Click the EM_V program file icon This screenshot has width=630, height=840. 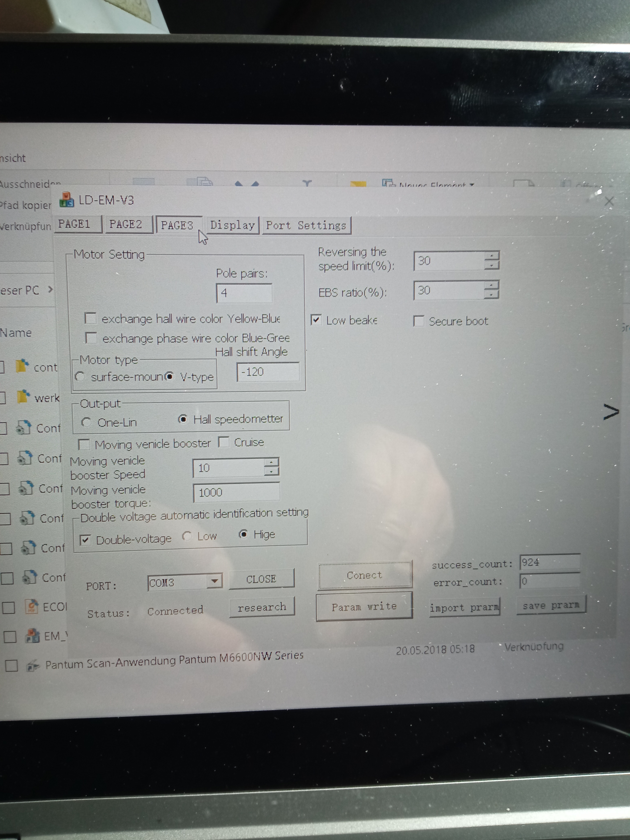click(x=33, y=635)
